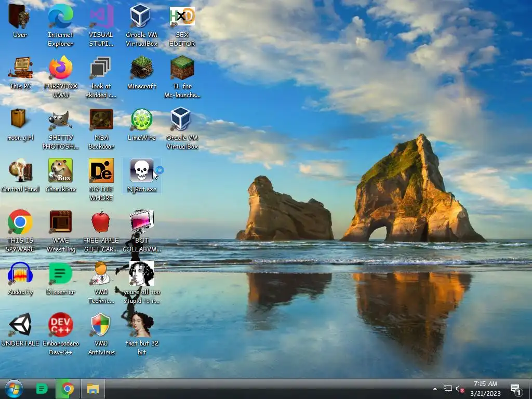Click the Oracle VM VirtualBox icon beside LimeWire

pyautogui.click(x=181, y=119)
